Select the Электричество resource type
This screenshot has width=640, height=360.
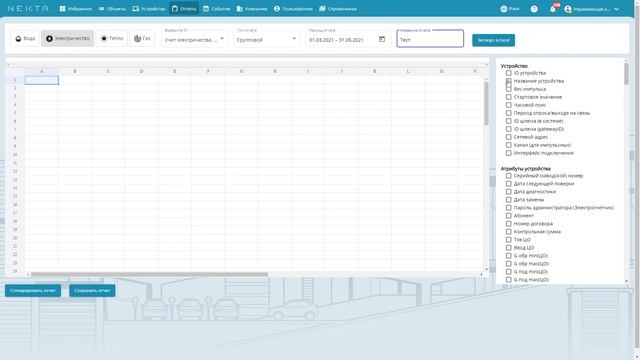click(x=67, y=38)
